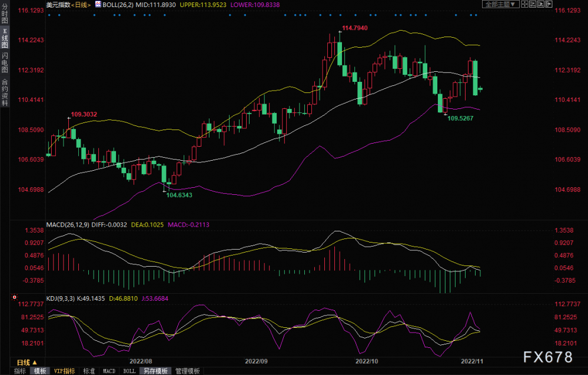Choose the MACD template button
Image resolution: width=588 pixels, height=375 pixels.
pyautogui.click(x=109, y=371)
